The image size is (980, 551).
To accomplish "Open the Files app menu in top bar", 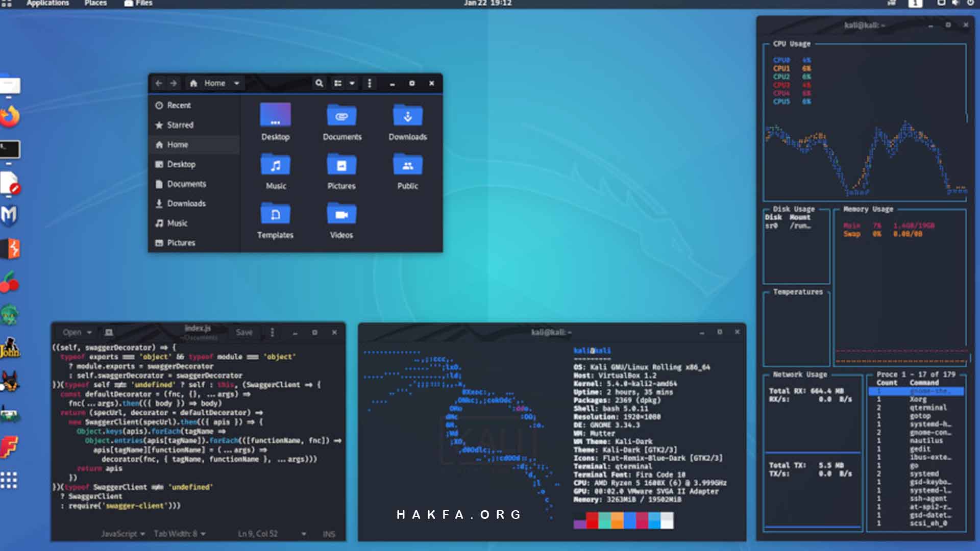I will click(x=138, y=3).
